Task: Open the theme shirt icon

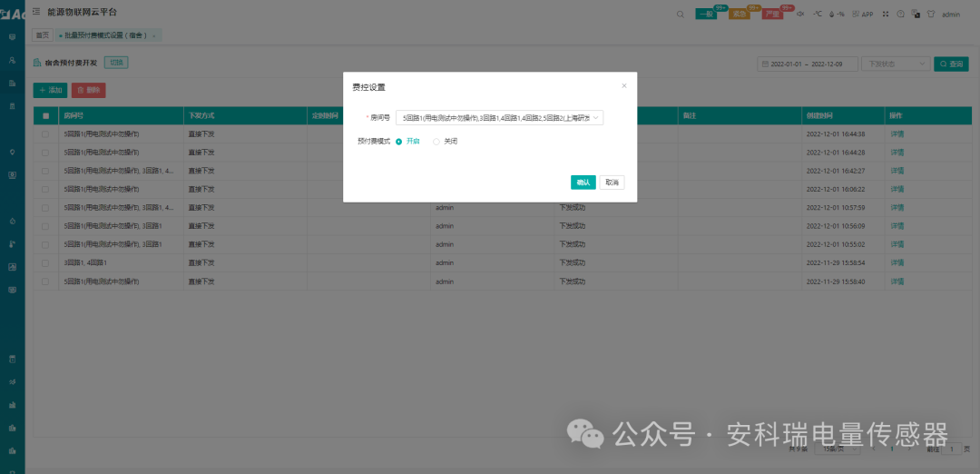Action: [x=931, y=14]
